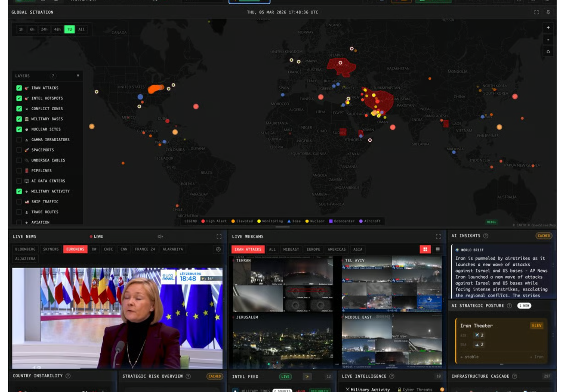Unmute the Live News stream
The width and height of the screenshot is (567, 392).
(x=160, y=236)
